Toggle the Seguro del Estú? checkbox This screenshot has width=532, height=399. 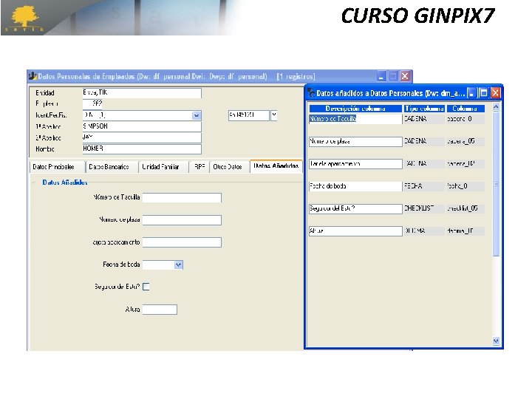point(146,287)
